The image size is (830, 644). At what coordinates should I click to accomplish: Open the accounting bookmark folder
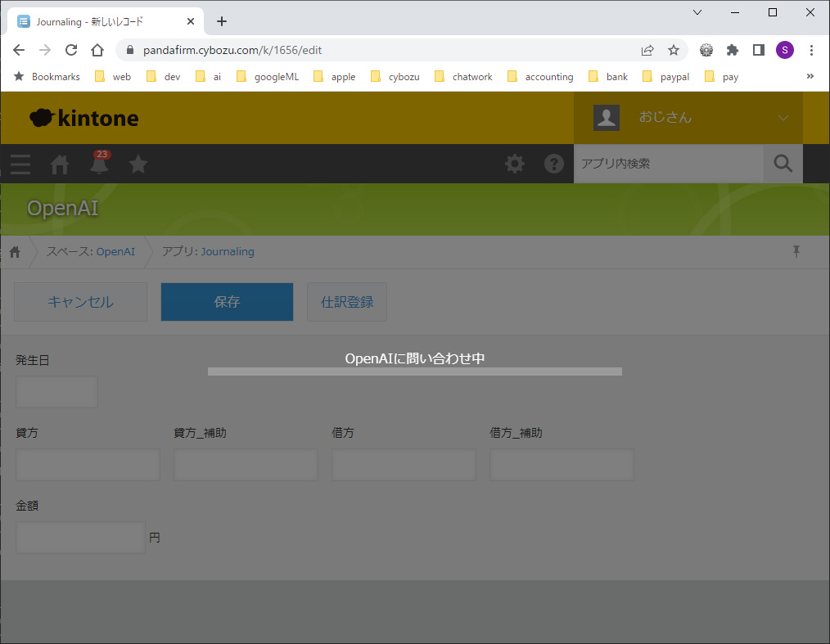pyautogui.click(x=540, y=77)
